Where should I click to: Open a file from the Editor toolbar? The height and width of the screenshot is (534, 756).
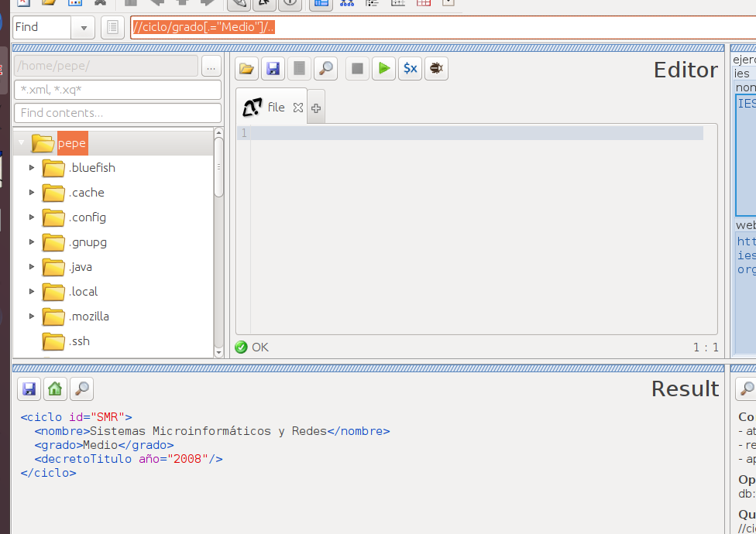(x=247, y=68)
